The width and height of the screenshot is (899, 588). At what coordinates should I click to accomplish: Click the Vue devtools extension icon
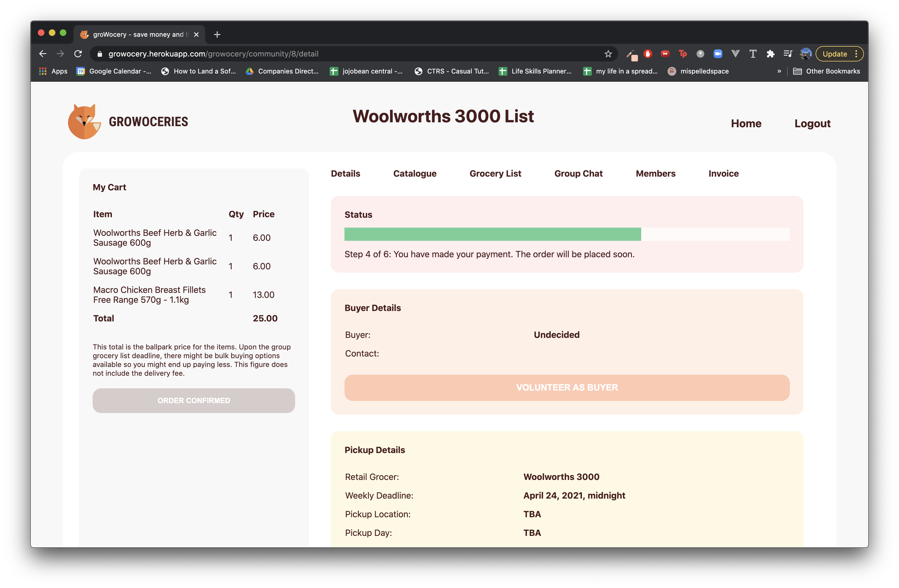(x=735, y=54)
